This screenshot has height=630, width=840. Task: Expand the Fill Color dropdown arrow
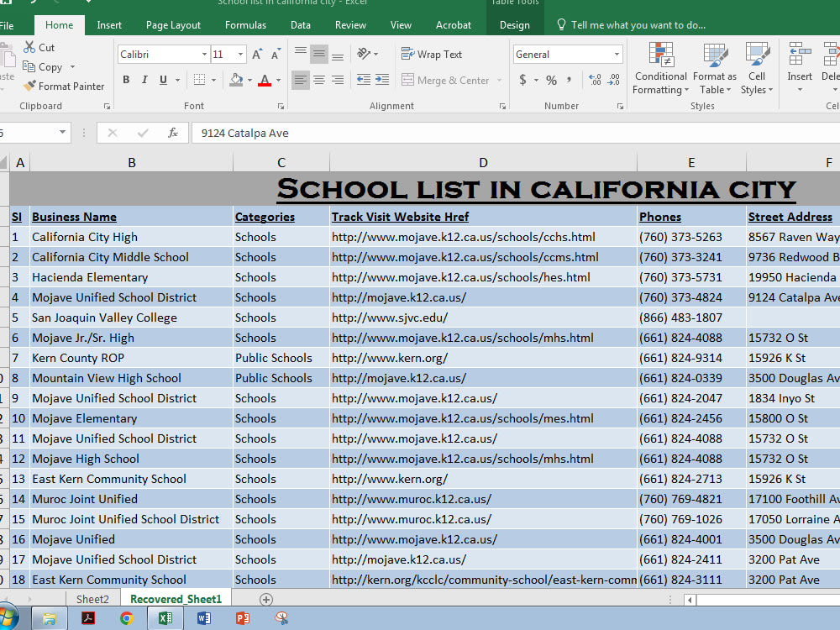(249, 81)
